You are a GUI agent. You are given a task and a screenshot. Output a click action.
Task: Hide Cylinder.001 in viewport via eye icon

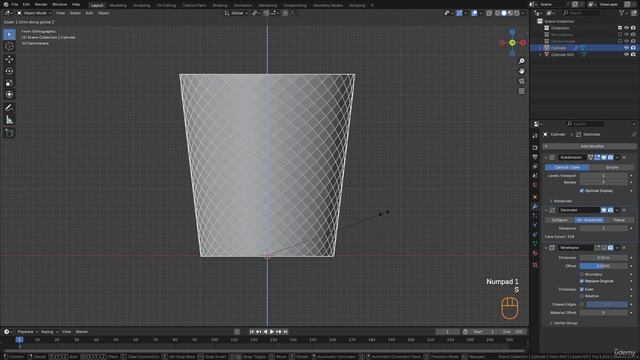point(626,54)
